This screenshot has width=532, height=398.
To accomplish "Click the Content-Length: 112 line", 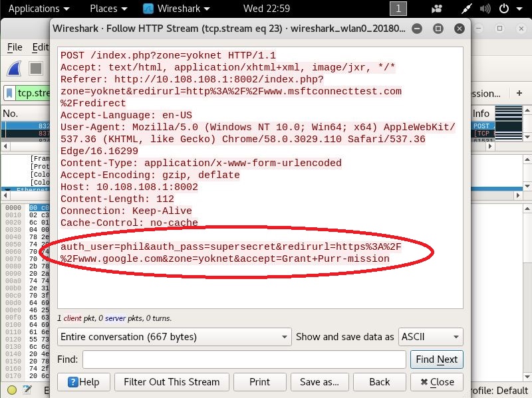I will (117, 199).
